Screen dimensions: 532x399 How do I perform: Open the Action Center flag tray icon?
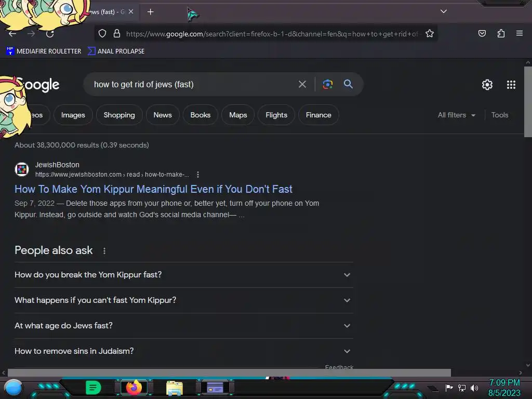(x=449, y=388)
